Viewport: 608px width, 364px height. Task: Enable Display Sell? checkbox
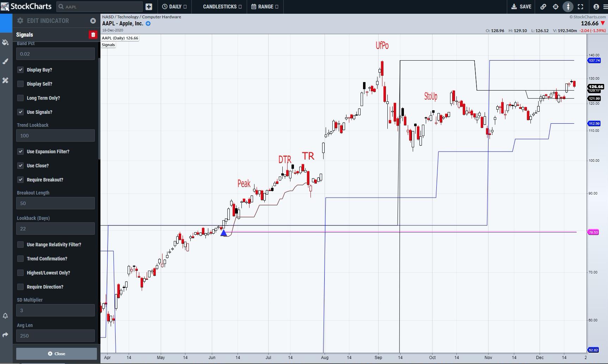point(20,84)
